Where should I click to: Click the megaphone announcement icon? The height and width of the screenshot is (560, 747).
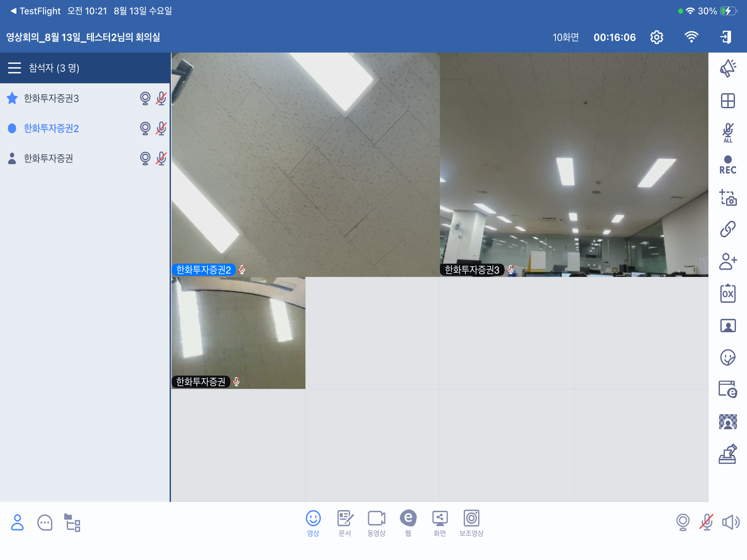(728, 69)
